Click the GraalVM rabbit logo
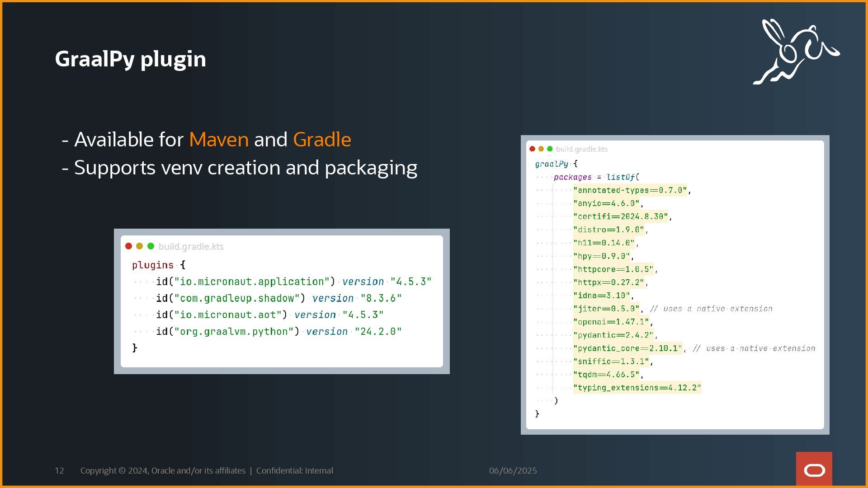Viewport: 868px width, 488px height. pos(796,52)
